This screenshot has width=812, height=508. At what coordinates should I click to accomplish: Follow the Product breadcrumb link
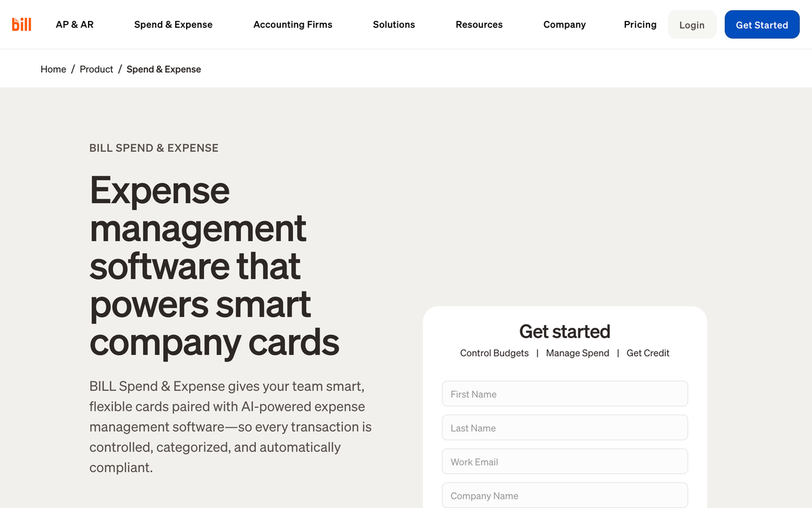pos(96,69)
